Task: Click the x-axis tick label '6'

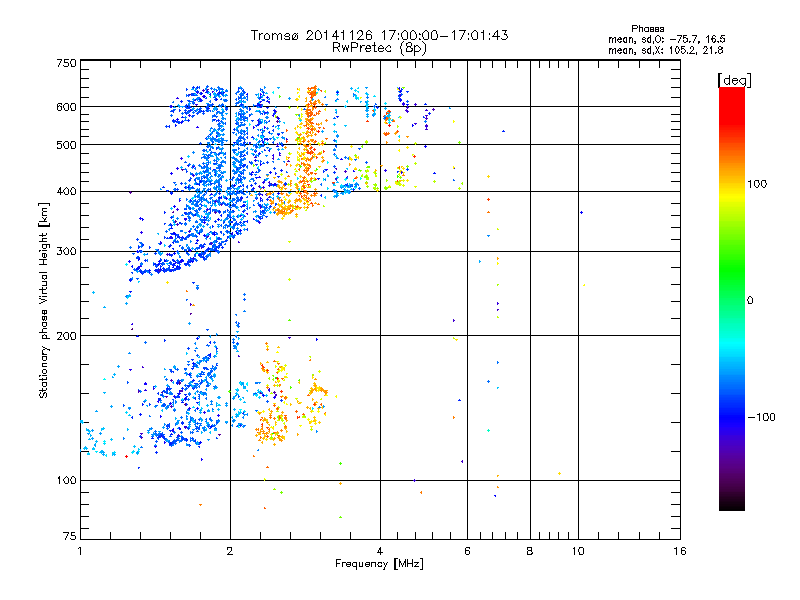Action: coord(467,551)
